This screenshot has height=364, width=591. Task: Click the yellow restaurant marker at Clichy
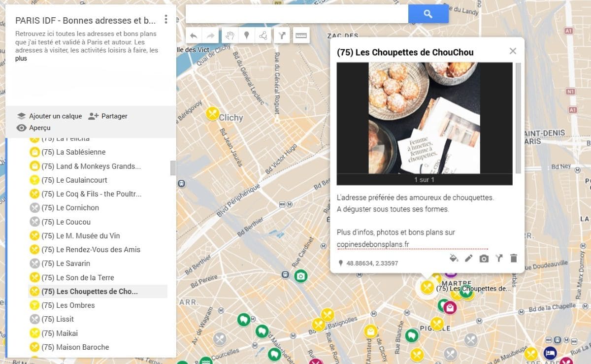pos(212,114)
